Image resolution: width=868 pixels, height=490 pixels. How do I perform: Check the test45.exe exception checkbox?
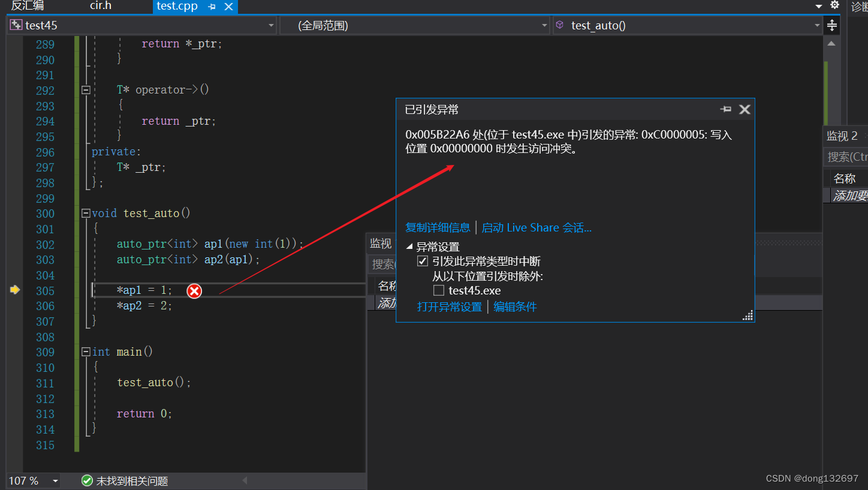pos(439,290)
